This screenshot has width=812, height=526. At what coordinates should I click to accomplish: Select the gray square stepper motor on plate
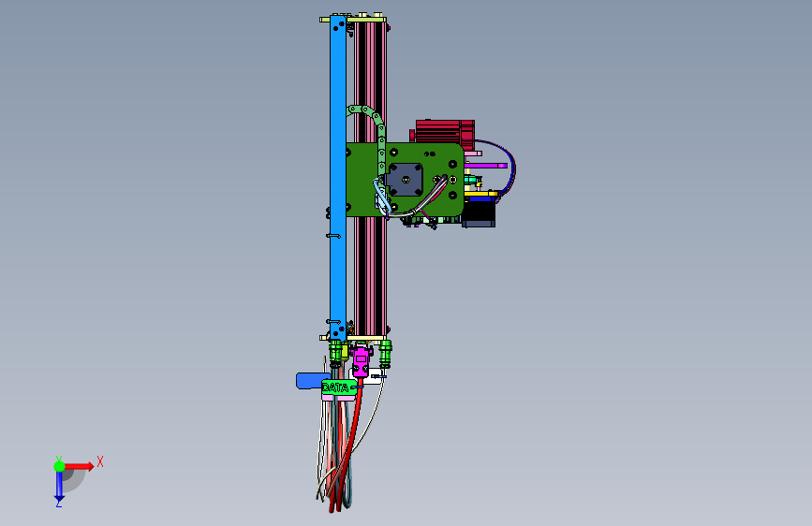[x=406, y=180]
